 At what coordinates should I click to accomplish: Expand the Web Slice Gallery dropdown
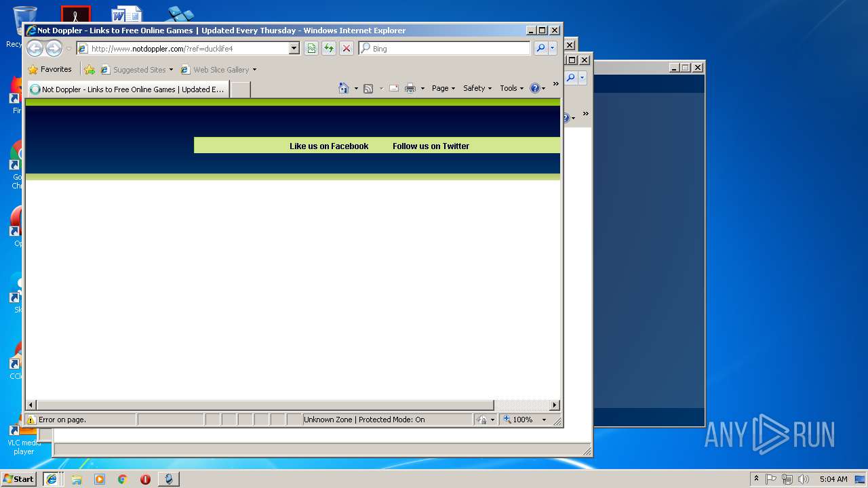[x=254, y=70]
